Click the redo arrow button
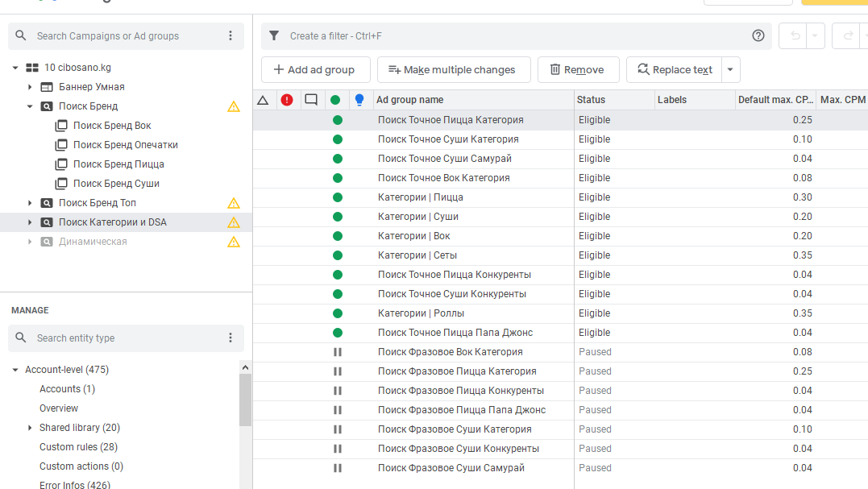This screenshot has height=489, width=868. [848, 36]
